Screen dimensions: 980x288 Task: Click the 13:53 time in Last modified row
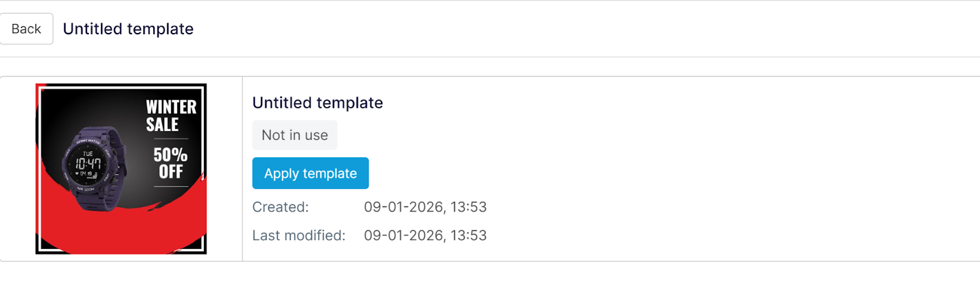[469, 235]
